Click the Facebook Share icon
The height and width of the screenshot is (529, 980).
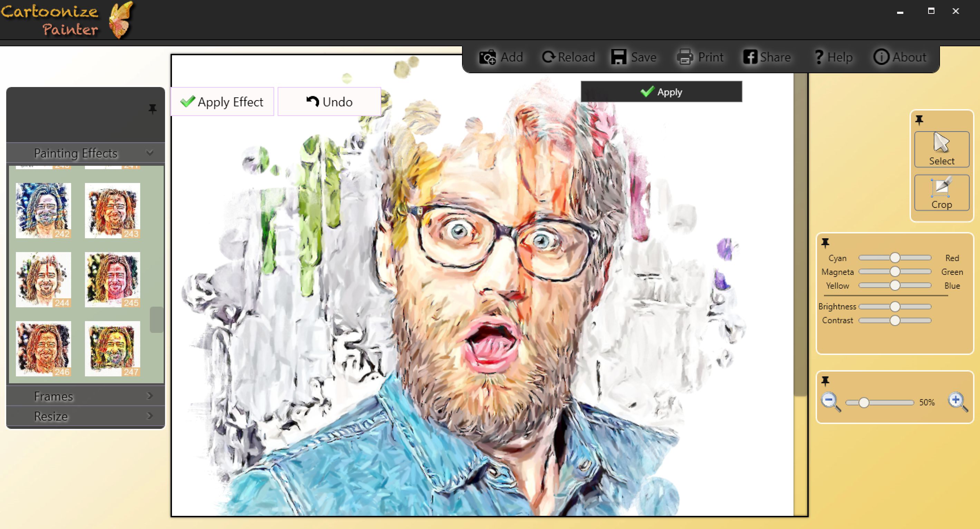750,57
